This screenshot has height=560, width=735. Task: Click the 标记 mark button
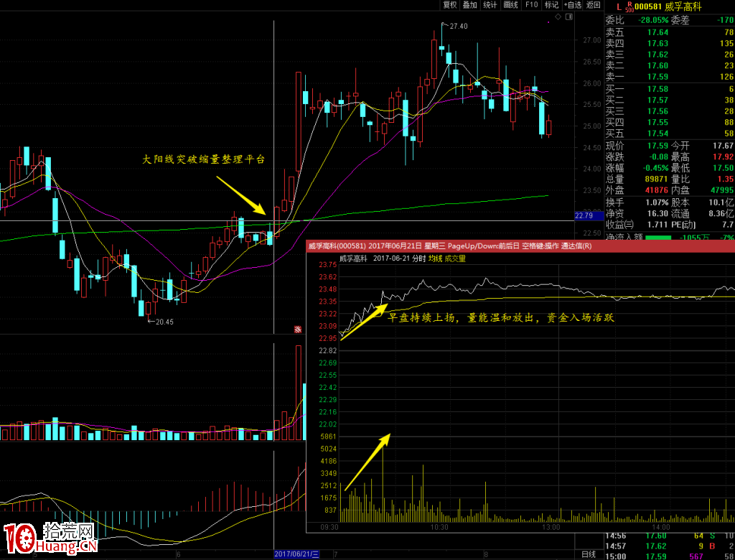pos(551,5)
